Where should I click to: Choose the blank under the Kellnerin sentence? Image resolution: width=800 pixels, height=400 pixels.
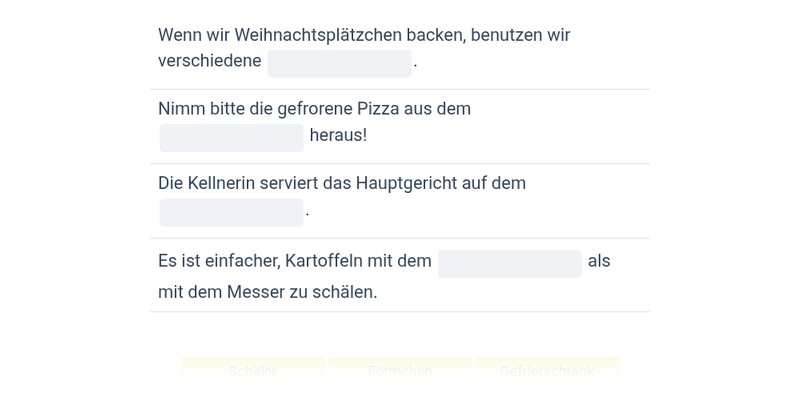pos(232,212)
